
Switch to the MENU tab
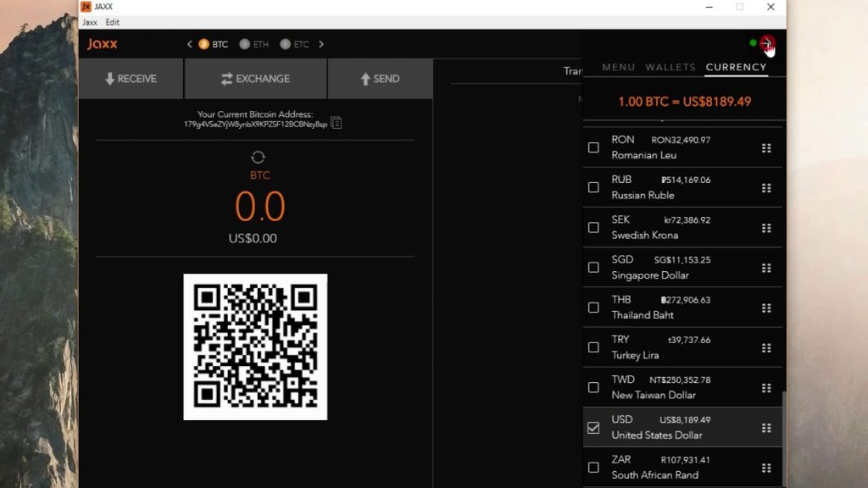pyautogui.click(x=618, y=67)
